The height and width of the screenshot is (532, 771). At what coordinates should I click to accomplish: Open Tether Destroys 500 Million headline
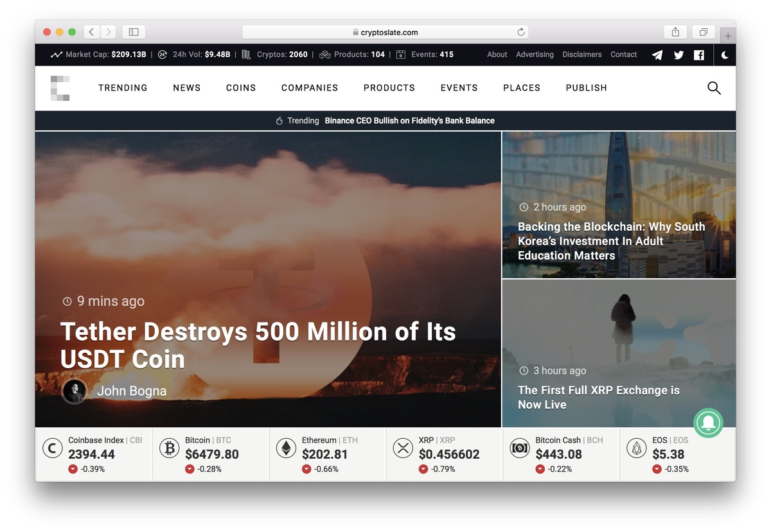(258, 345)
